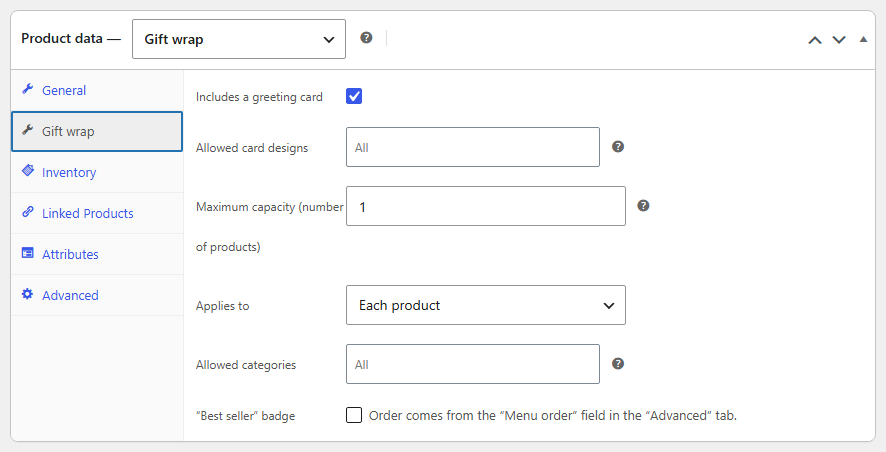Image resolution: width=886 pixels, height=452 pixels.
Task: Click the Maximum capacity label text
Action: click(270, 227)
